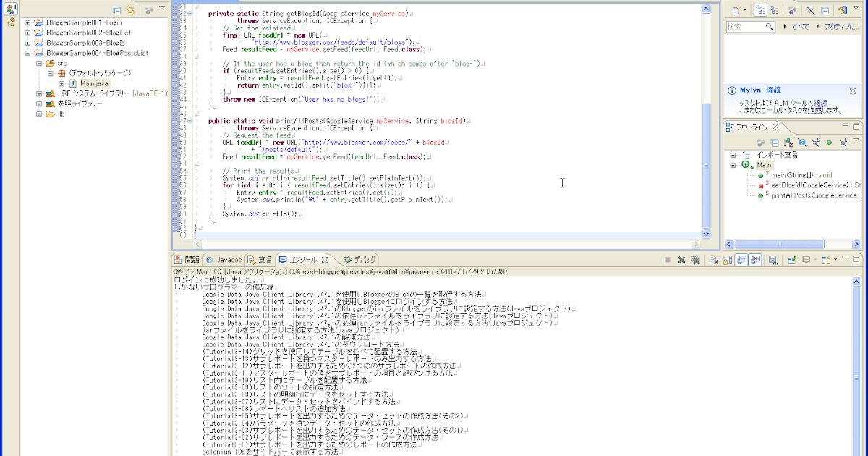Select the Java perspective side icon
Viewport: 868px width, 456px height.
coord(11,9)
